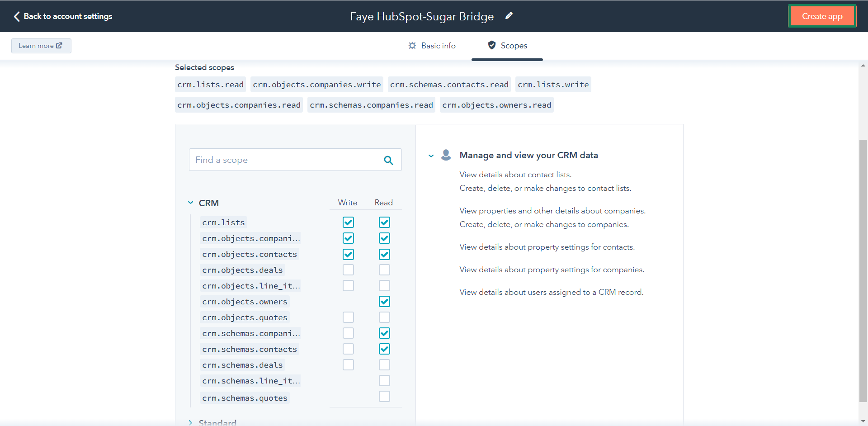Click the external link icon on Learn more
The image size is (868, 426).
[x=59, y=46]
